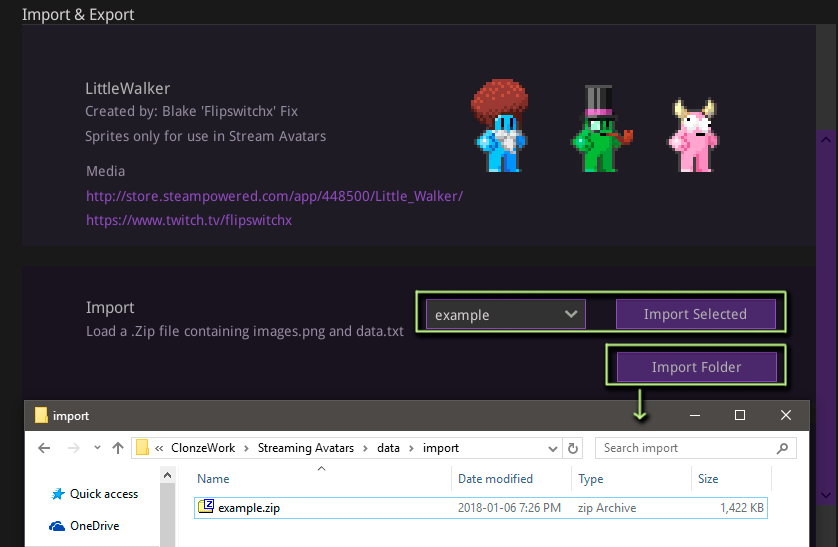Open the example import dropdown
The image size is (838, 547).
[506, 314]
